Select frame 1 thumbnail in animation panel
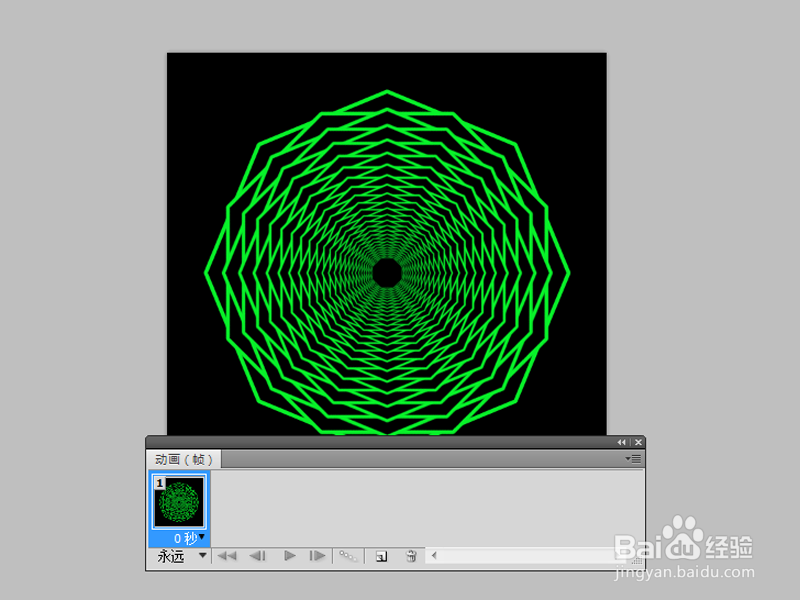 pyautogui.click(x=179, y=502)
